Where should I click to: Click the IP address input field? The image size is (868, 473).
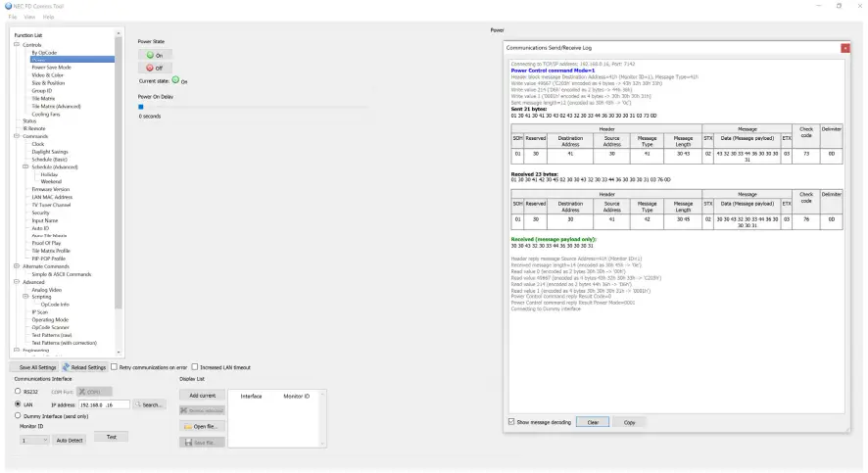(x=104, y=405)
